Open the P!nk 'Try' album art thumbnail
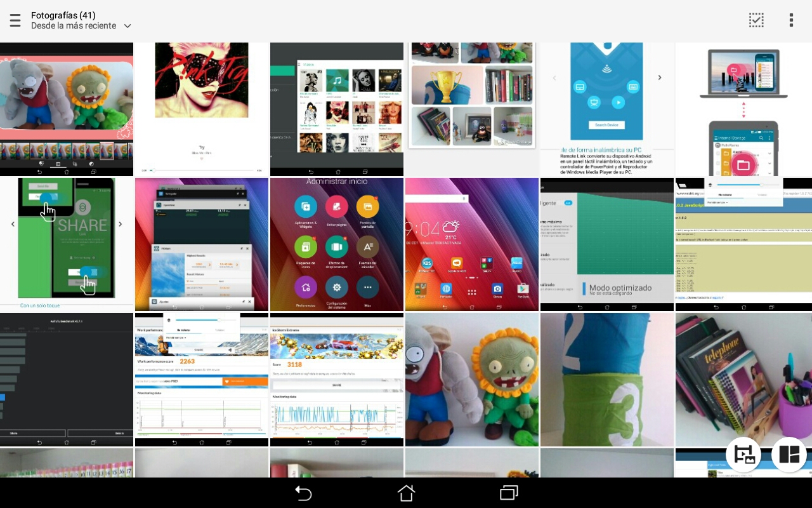The height and width of the screenshot is (508, 812). [202, 109]
